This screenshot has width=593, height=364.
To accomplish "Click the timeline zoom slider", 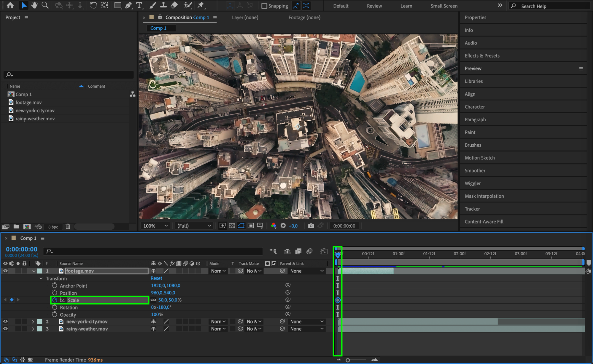I will (x=348, y=360).
